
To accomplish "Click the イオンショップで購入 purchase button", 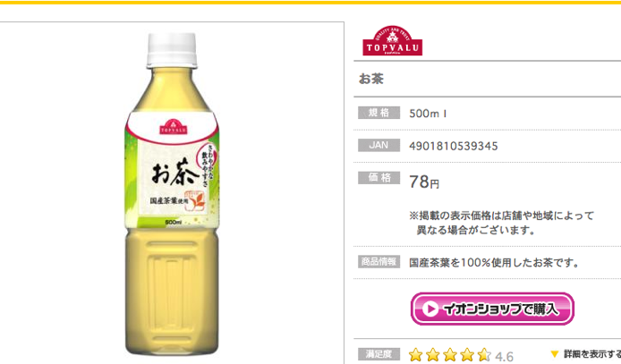I will 492,309.
